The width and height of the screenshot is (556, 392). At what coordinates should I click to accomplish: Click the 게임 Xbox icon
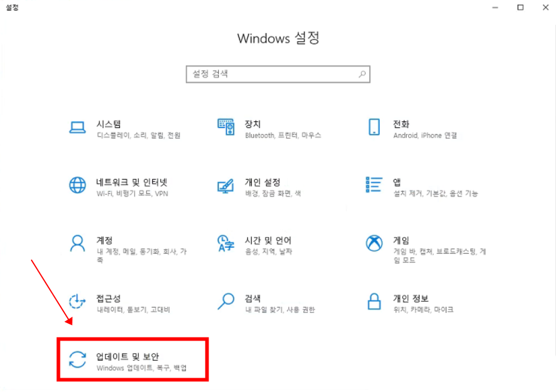374,244
